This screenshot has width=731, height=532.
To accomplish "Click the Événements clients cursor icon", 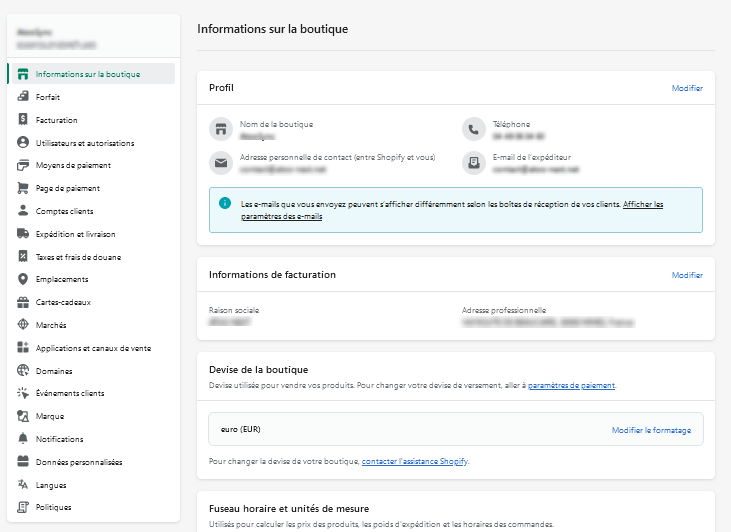I will (x=23, y=393).
